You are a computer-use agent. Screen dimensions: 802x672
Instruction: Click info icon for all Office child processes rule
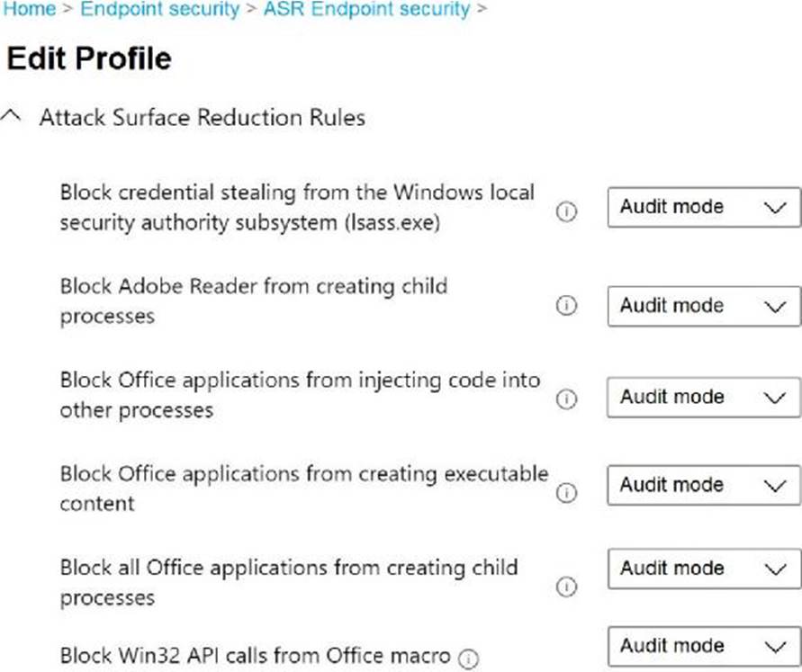pos(566,587)
